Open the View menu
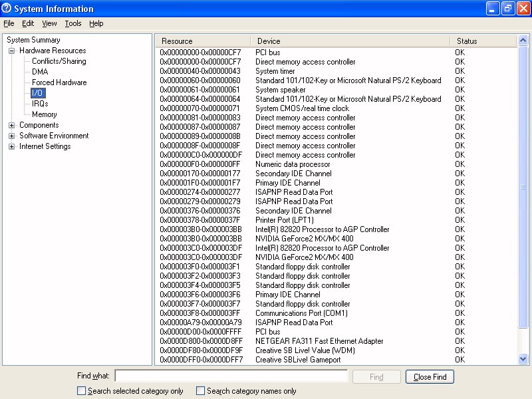 49,23
